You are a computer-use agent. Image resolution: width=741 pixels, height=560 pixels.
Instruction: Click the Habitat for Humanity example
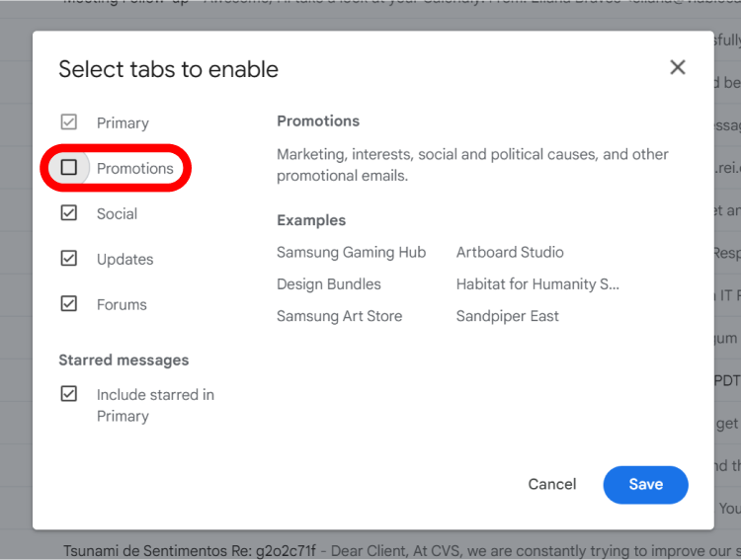[537, 284]
